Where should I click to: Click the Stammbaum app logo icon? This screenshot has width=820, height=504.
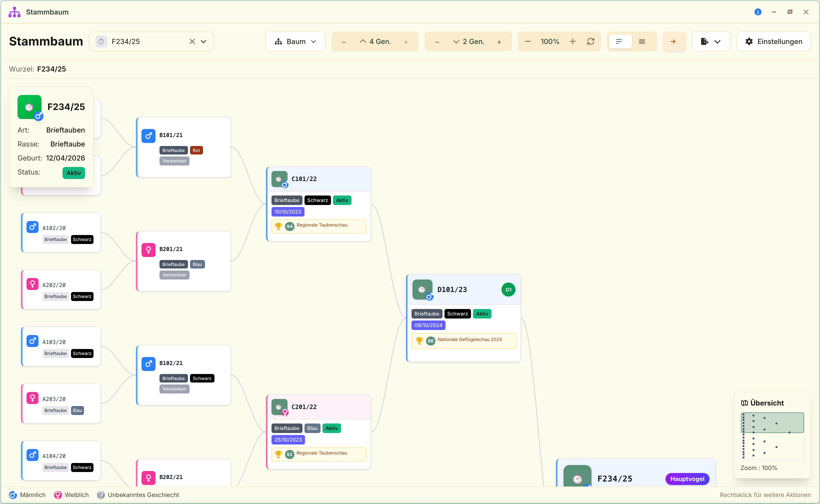point(14,12)
